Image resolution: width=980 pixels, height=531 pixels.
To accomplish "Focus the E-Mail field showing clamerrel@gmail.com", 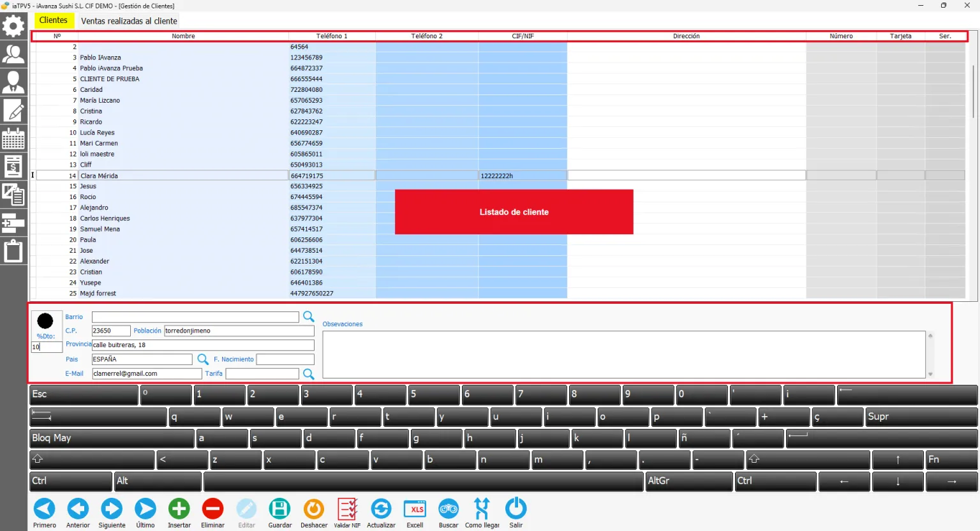I will [x=147, y=374].
